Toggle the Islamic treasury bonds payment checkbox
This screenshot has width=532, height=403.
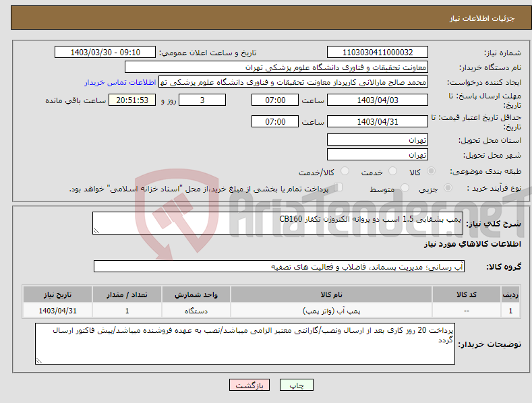(x=338, y=187)
